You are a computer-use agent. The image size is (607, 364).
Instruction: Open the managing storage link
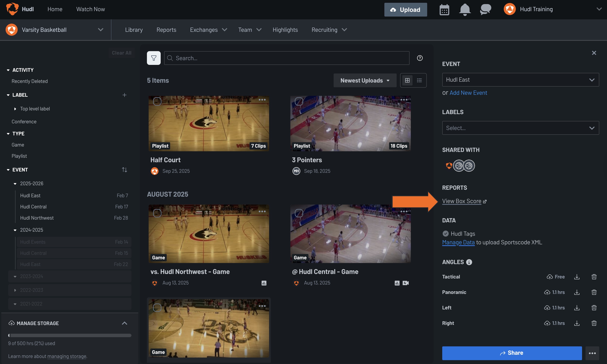pos(67,356)
